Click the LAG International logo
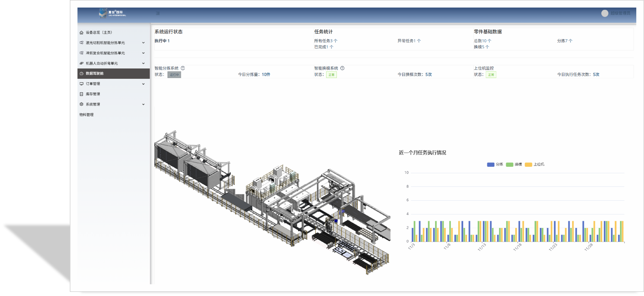 pyautogui.click(x=112, y=13)
